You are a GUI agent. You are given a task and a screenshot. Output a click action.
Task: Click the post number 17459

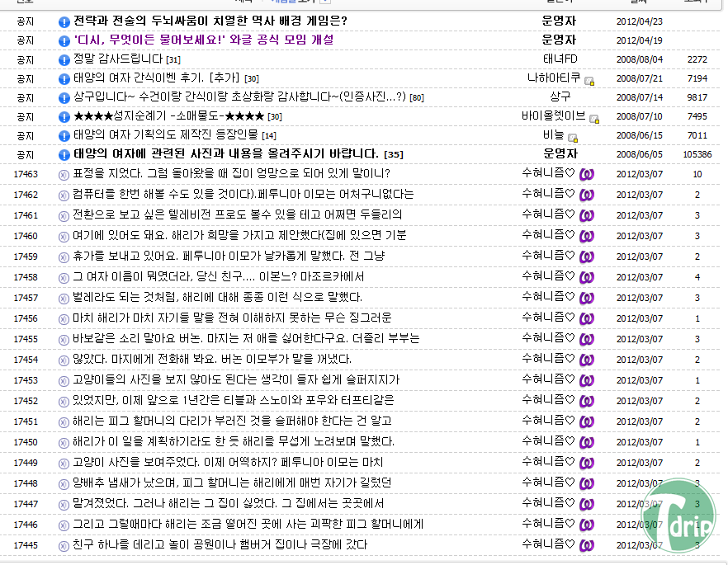pyautogui.click(x=26, y=257)
